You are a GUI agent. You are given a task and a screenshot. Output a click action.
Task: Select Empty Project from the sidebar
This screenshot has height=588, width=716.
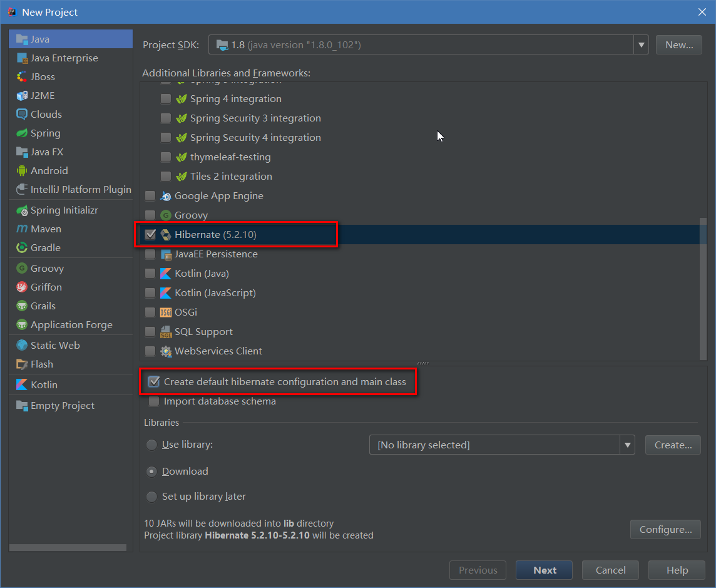pyautogui.click(x=21, y=405)
